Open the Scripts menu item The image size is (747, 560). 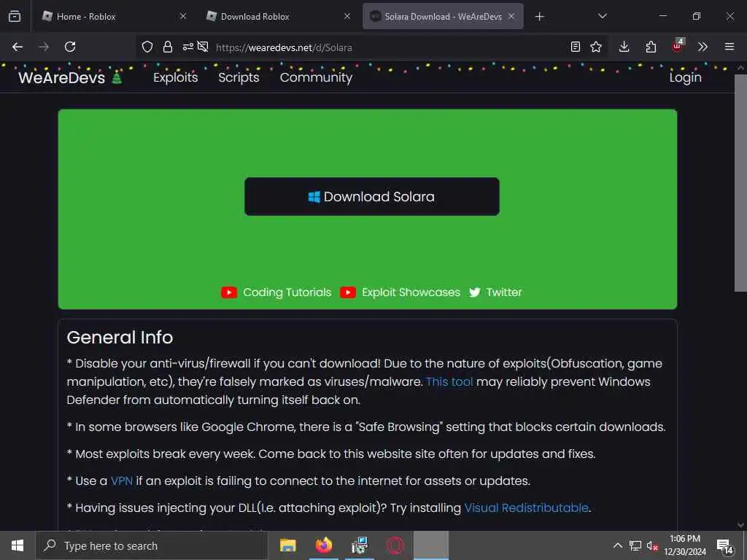[239, 77]
